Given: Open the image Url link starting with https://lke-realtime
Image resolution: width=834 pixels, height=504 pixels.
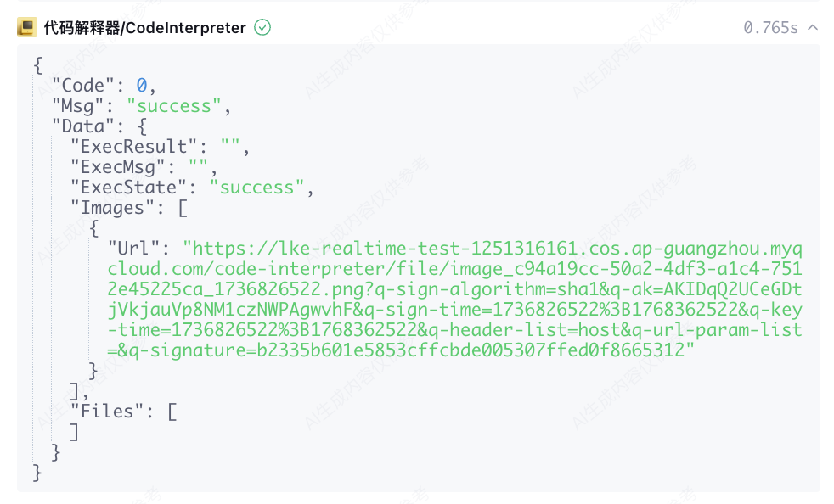Looking at the screenshot, I should click(x=454, y=300).
